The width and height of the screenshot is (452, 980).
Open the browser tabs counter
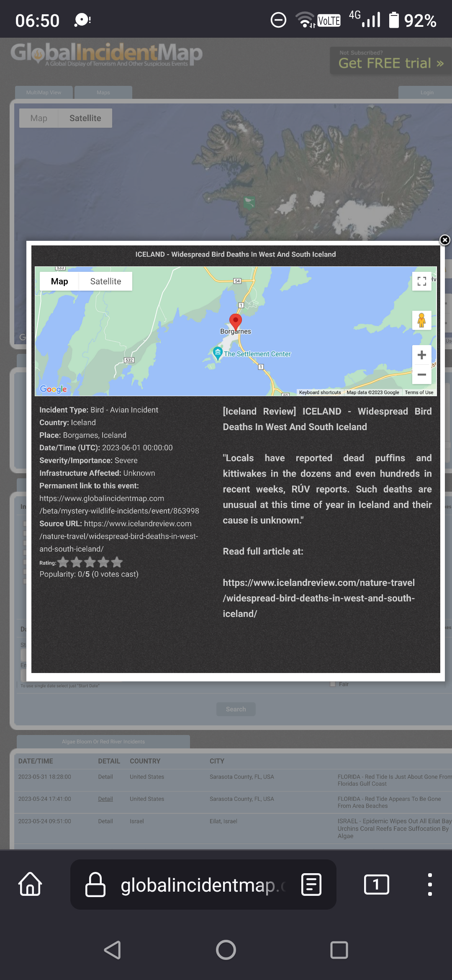[376, 885]
